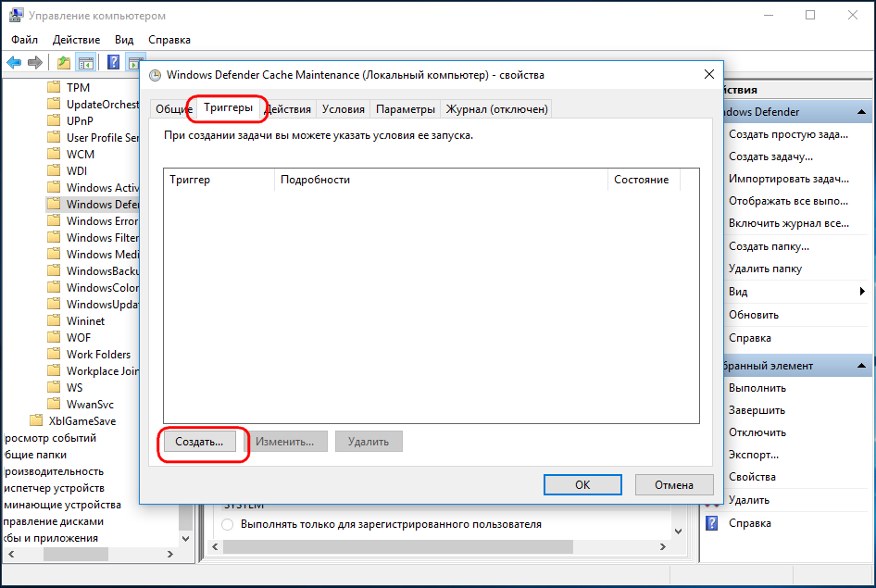
Task: Click the Forward arrow in the toolbar
Action: point(35,63)
